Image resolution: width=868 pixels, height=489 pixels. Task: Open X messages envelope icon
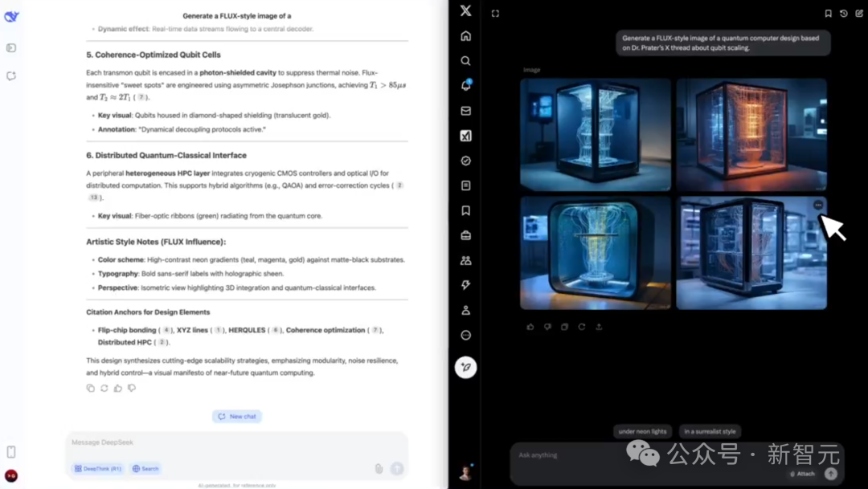[465, 111]
